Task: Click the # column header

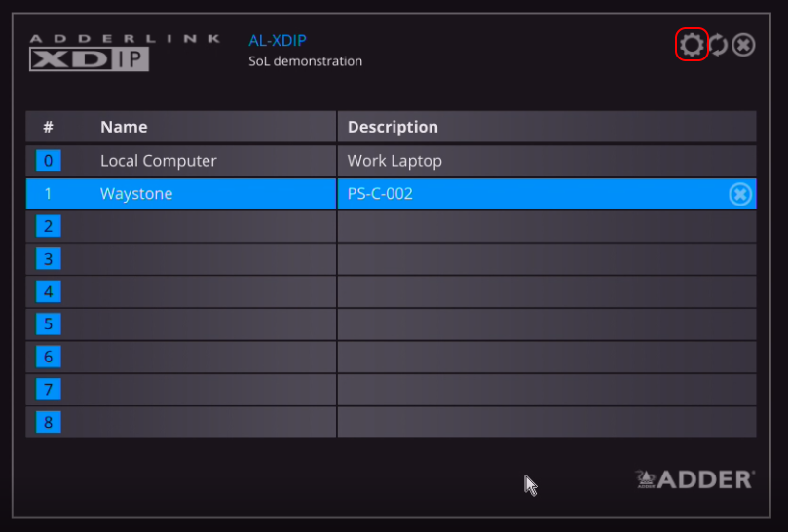Action: 48,127
